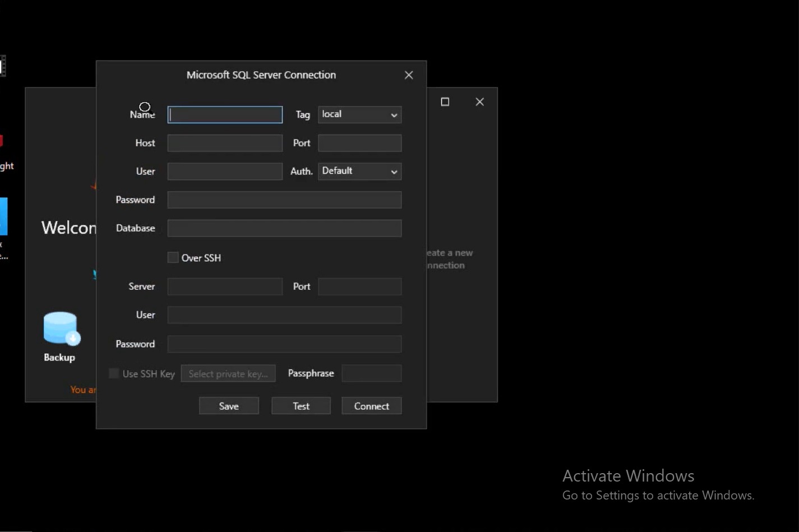Enable the Over SSH checkbox

173,257
